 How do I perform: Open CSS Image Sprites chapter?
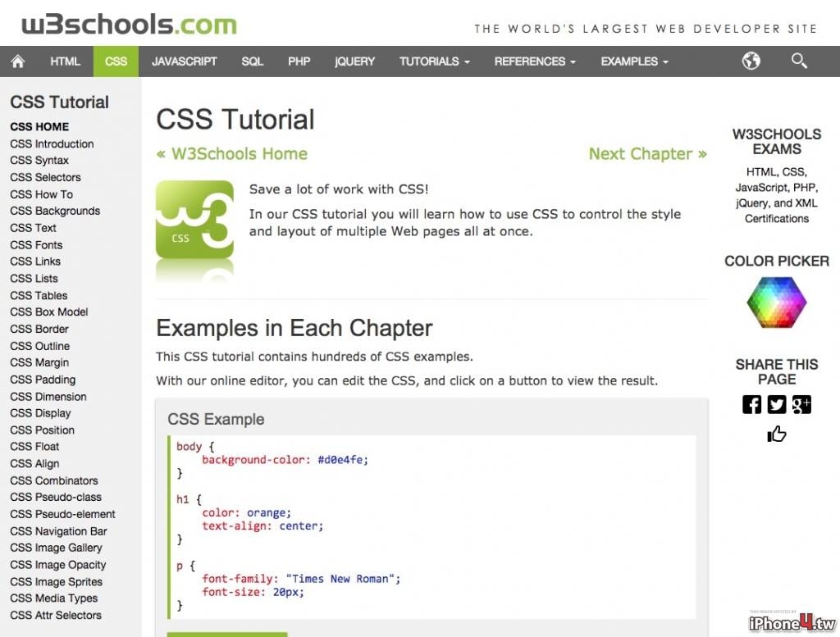pos(57,582)
